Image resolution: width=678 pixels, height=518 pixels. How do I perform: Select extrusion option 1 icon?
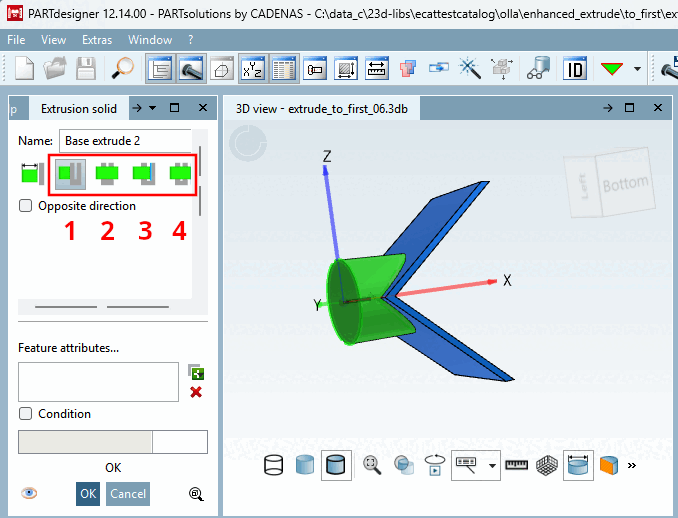70,174
